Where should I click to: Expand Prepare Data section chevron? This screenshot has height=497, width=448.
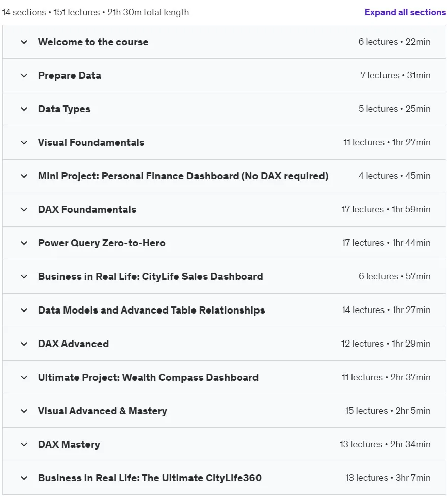coord(24,76)
